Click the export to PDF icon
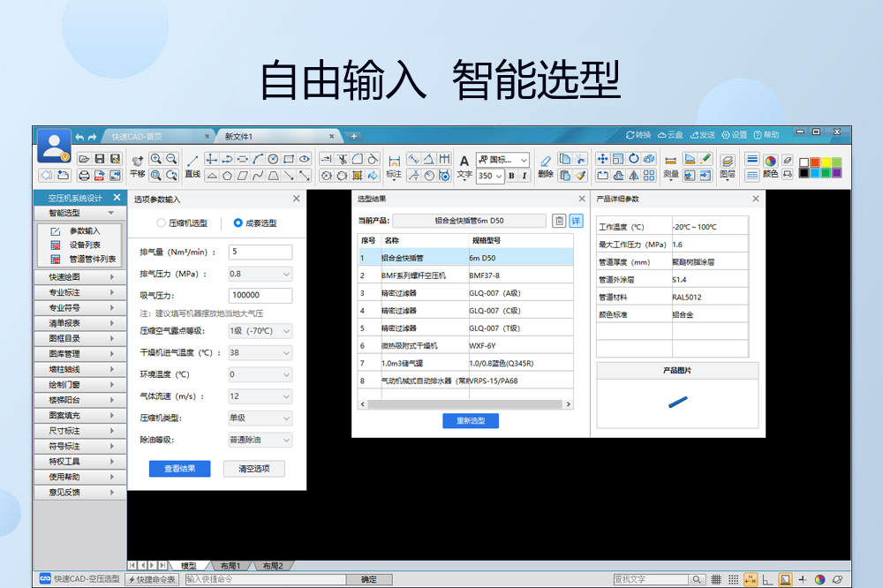The image size is (883, 588). pos(100,175)
